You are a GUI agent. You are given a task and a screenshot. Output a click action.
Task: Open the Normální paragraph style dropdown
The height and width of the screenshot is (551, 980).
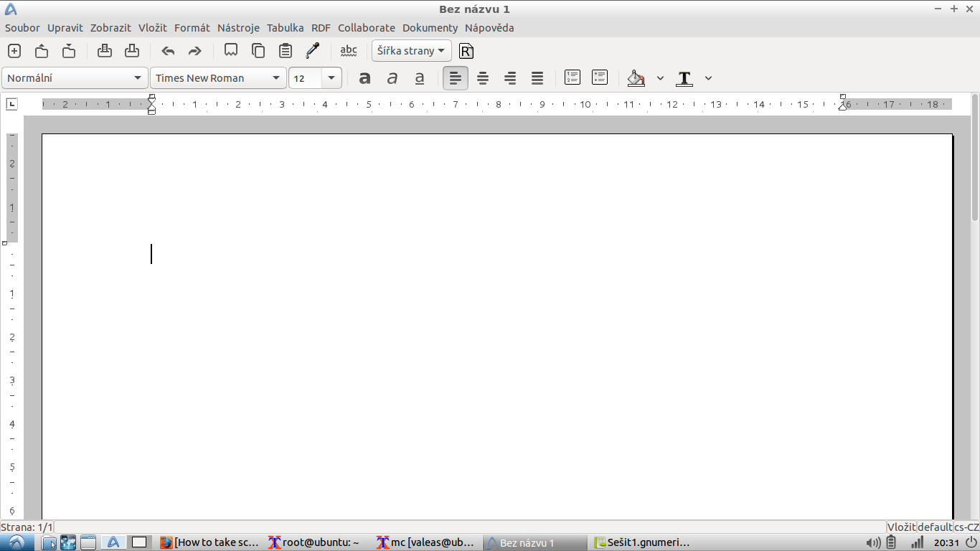[75, 78]
